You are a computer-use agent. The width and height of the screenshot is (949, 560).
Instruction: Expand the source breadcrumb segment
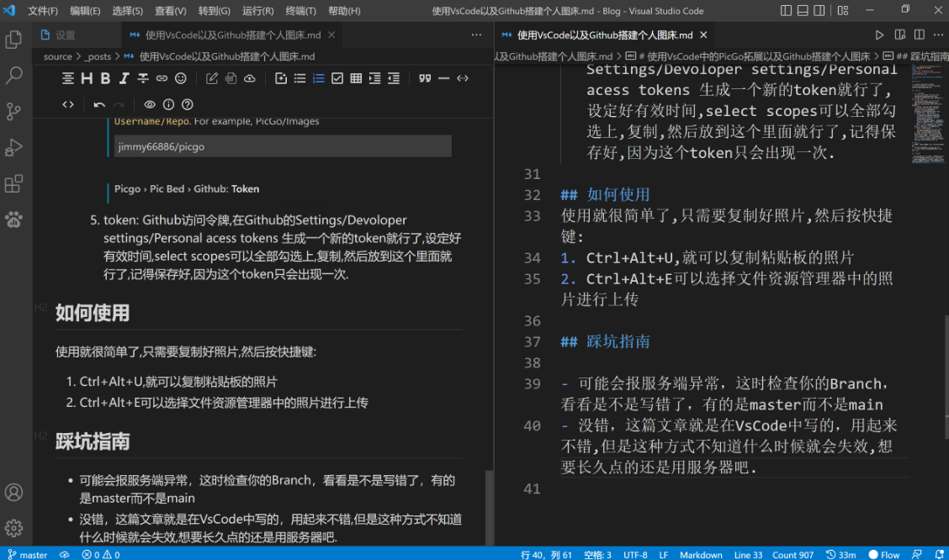57,56
